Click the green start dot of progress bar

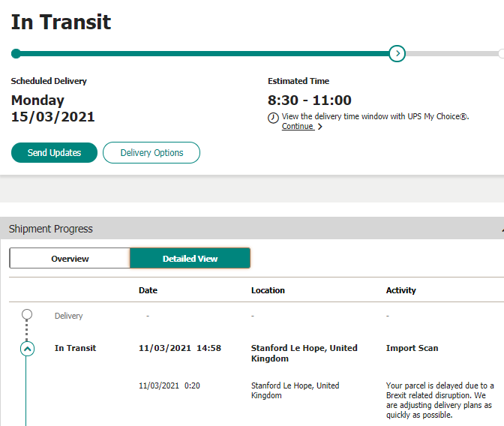16,53
